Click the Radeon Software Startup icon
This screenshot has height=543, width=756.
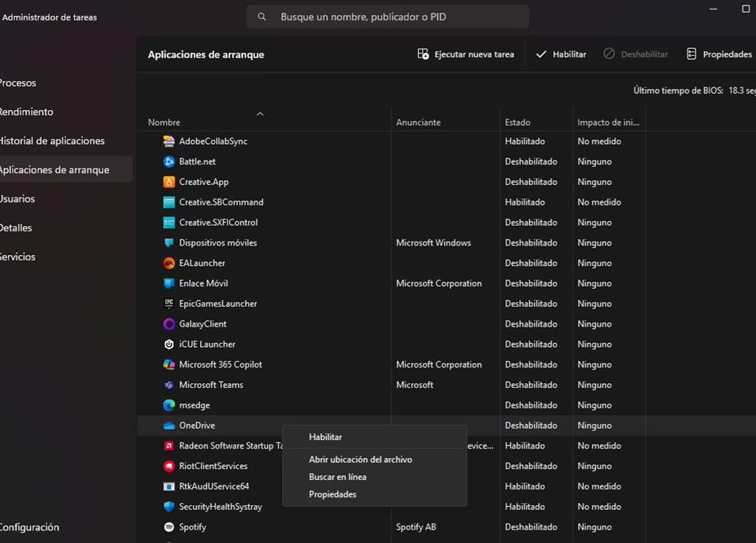point(169,446)
